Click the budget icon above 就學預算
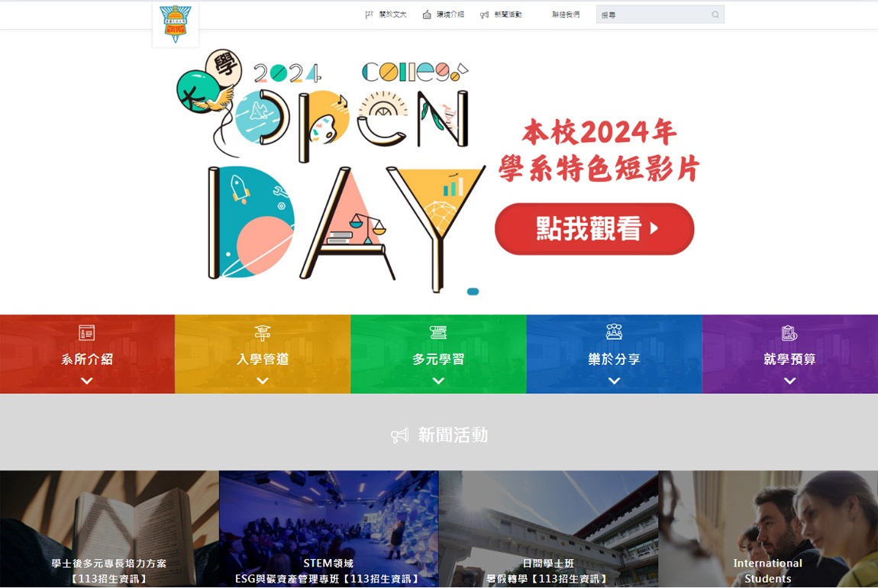 click(789, 333)
